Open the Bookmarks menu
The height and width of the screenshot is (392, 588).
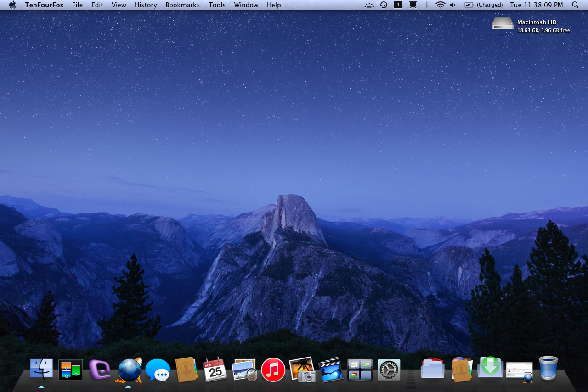tap(182, 5)
